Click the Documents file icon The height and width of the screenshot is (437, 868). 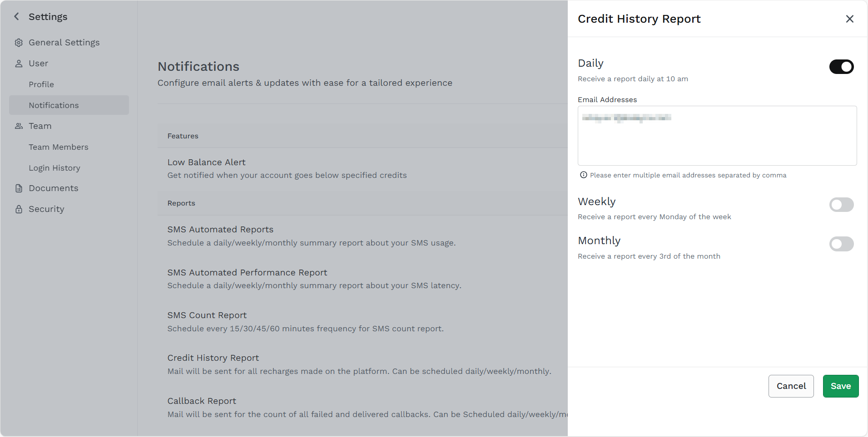(x=19, y=188)
